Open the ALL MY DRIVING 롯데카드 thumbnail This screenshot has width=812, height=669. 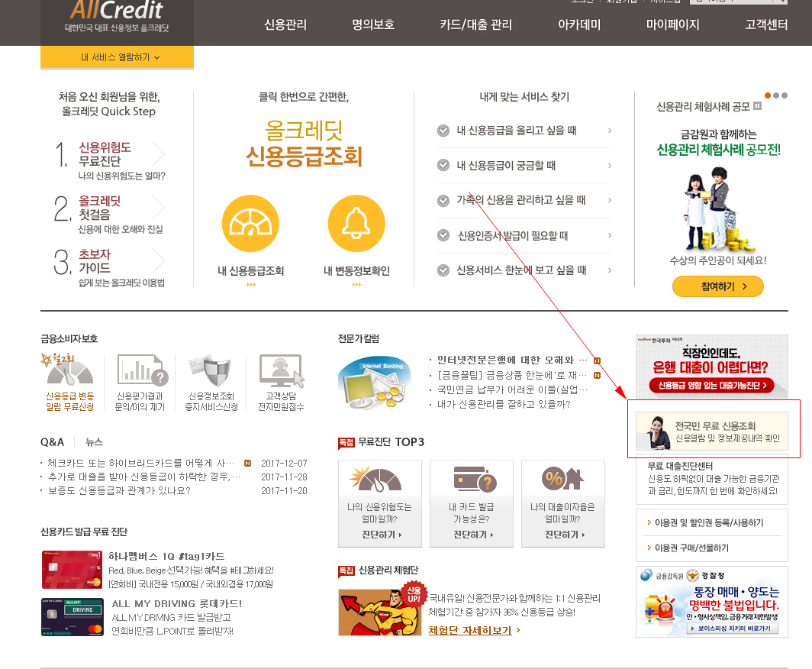click(x=72, y=617)
